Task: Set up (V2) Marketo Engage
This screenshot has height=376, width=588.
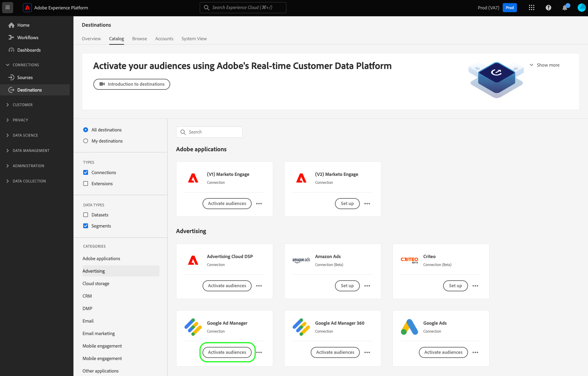Action: (347, 204)
